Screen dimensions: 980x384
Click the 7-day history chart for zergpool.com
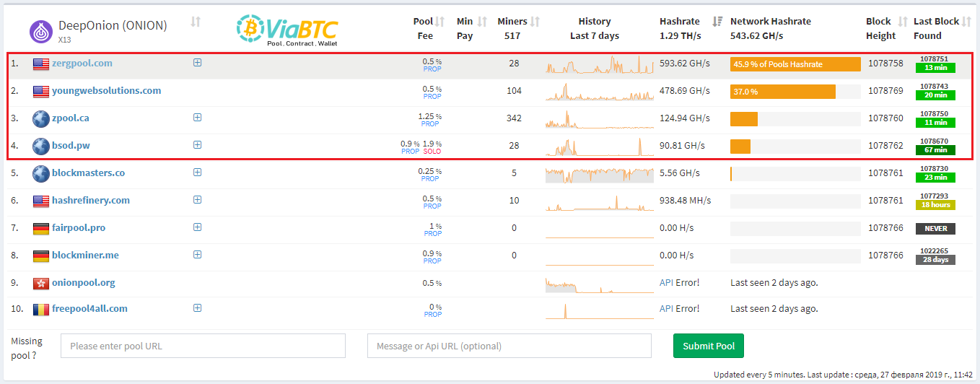pyautogui.click(x=600, y=64)
